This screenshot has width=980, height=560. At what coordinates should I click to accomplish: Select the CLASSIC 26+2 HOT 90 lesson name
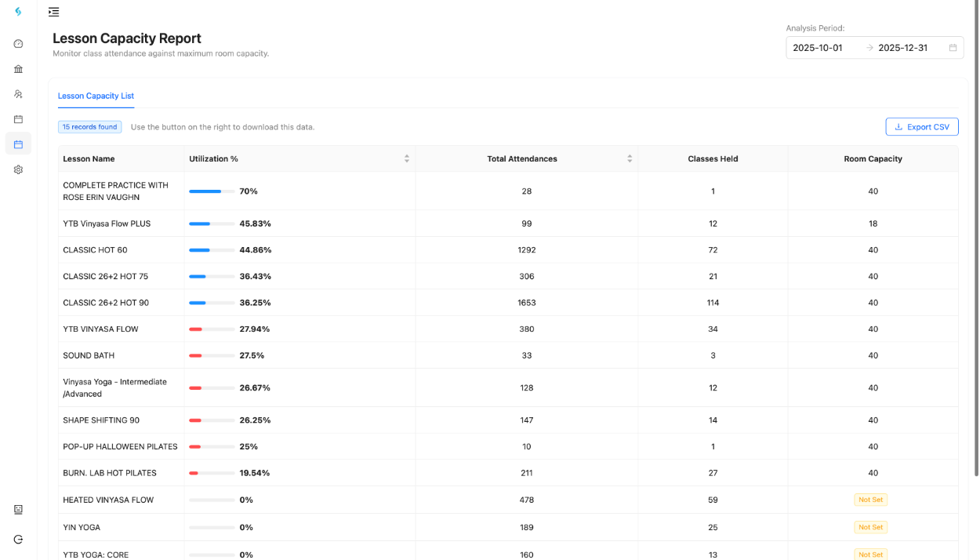coord(106,303)
